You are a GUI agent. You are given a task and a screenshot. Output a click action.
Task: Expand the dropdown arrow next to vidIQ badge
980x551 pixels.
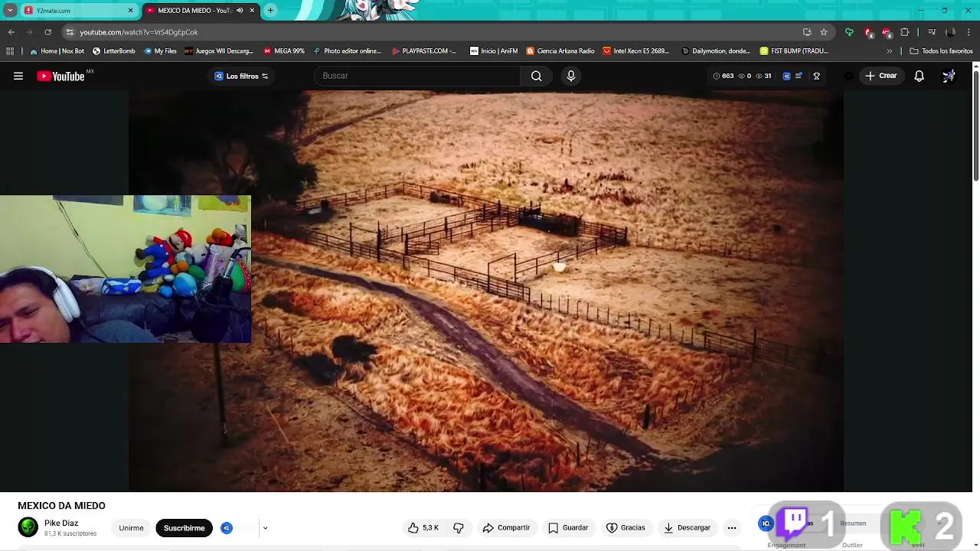265,528
